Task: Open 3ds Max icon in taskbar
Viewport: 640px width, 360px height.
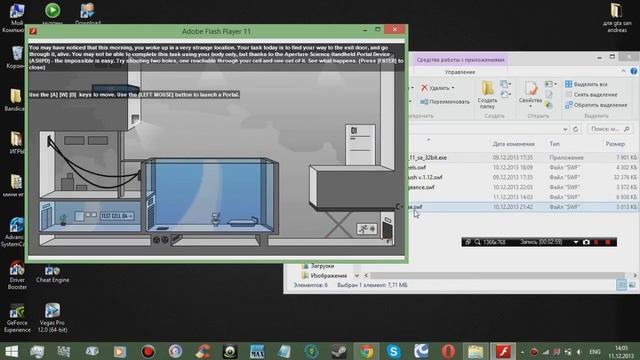Action: click(257, 351)
